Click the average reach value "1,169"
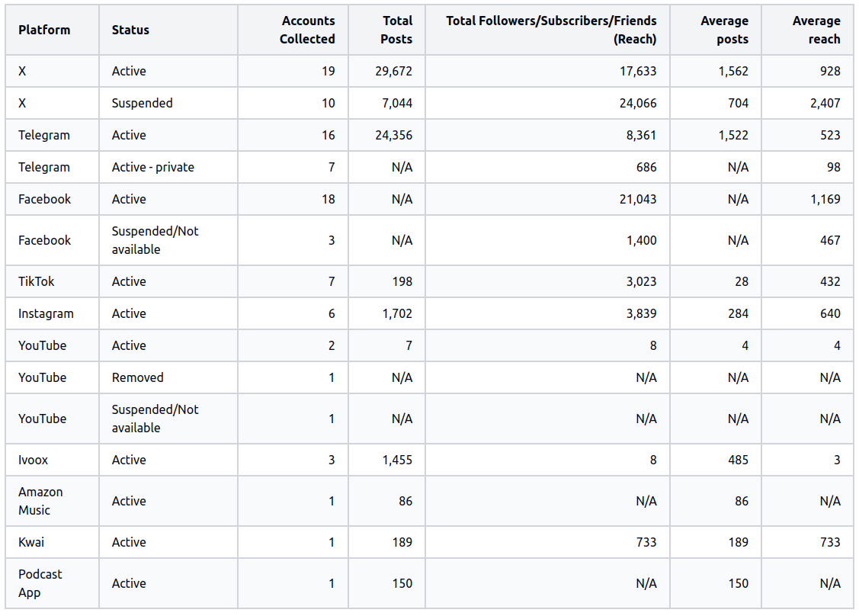The width and height of the screenshot is (859, 616). tap(825, 199)
